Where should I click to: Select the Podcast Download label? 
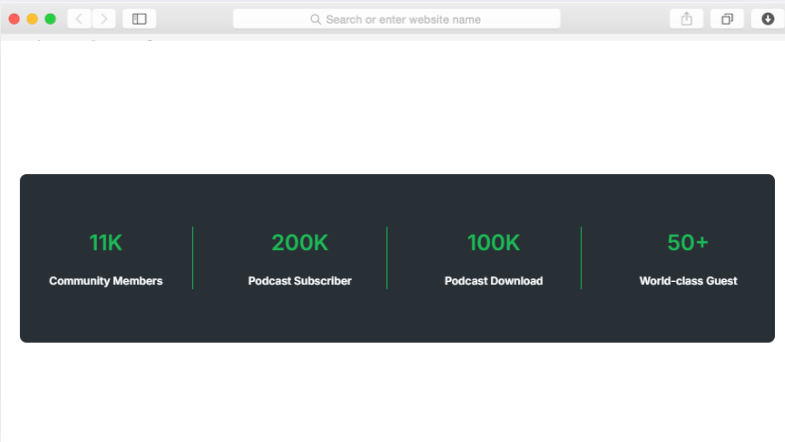[x=494, y=281]
